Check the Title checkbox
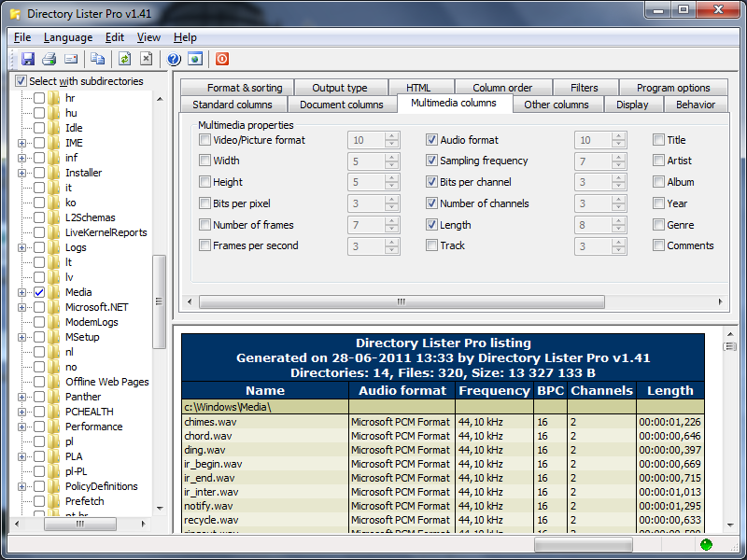The height and width of the screenshot is (560, 747). point(658,139)
